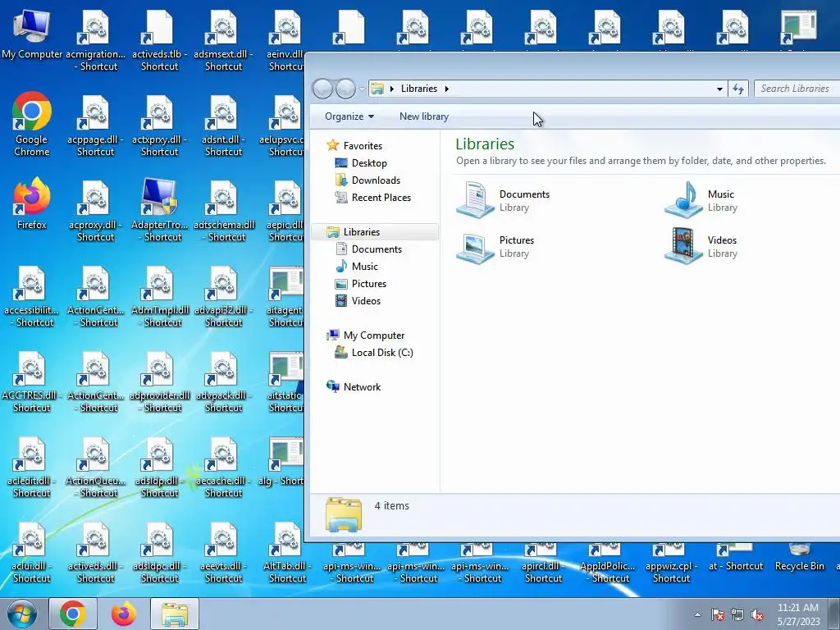Select My Computer in the navigation pane
The image size is (840, 630).
365,336
